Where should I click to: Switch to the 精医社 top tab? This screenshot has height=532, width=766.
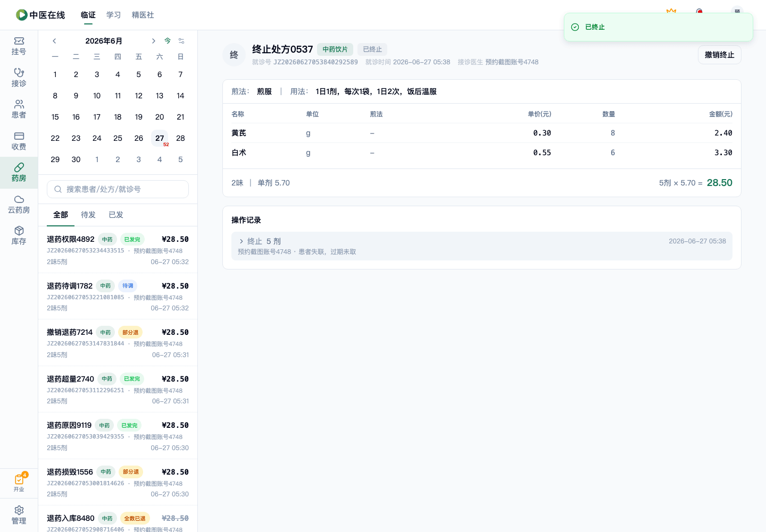click(143, 15)
